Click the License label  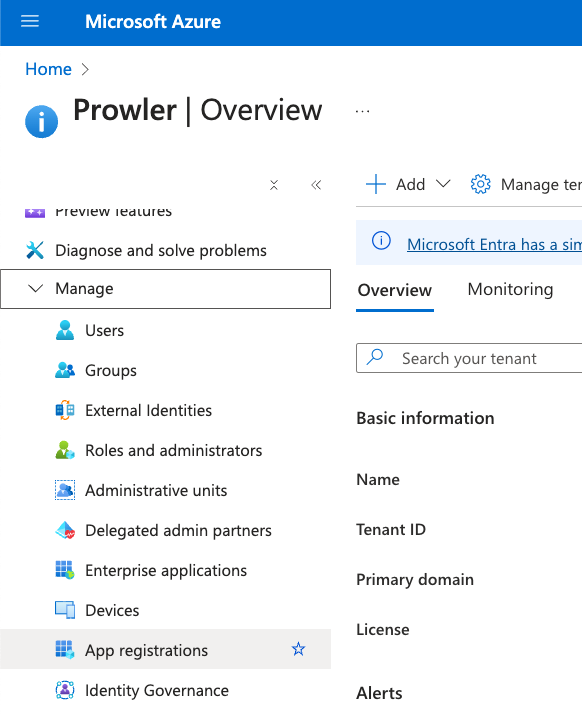pyautogui.click(x=383, y=630)
